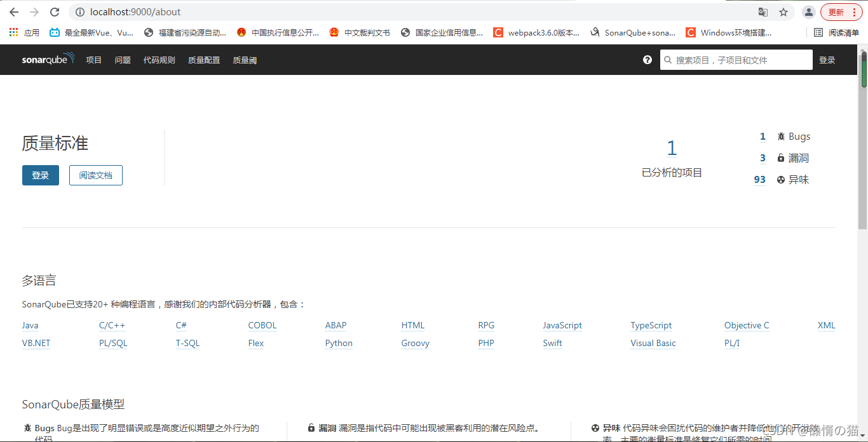Click the 更新 update button
The width and height of the screenshot is (868, 442).
pos(841,12)
